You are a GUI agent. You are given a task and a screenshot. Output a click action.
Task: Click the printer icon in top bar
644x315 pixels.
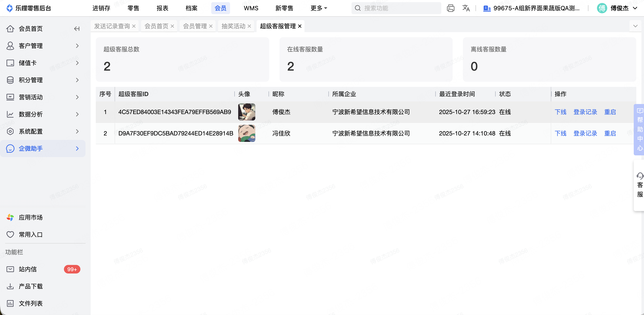(x=451, y=8)
